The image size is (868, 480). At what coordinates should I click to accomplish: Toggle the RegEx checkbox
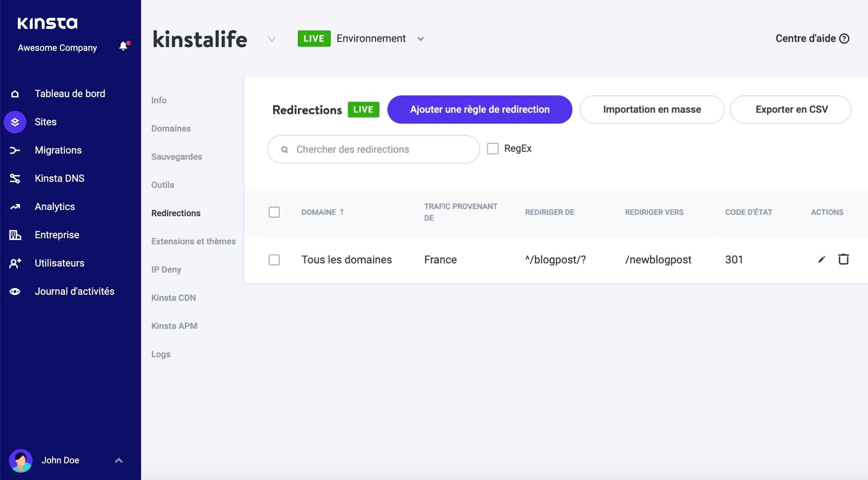pos(493,148)
